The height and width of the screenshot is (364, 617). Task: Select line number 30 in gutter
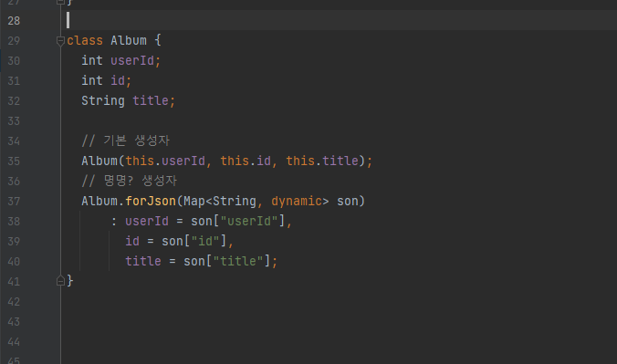[14, 61]
